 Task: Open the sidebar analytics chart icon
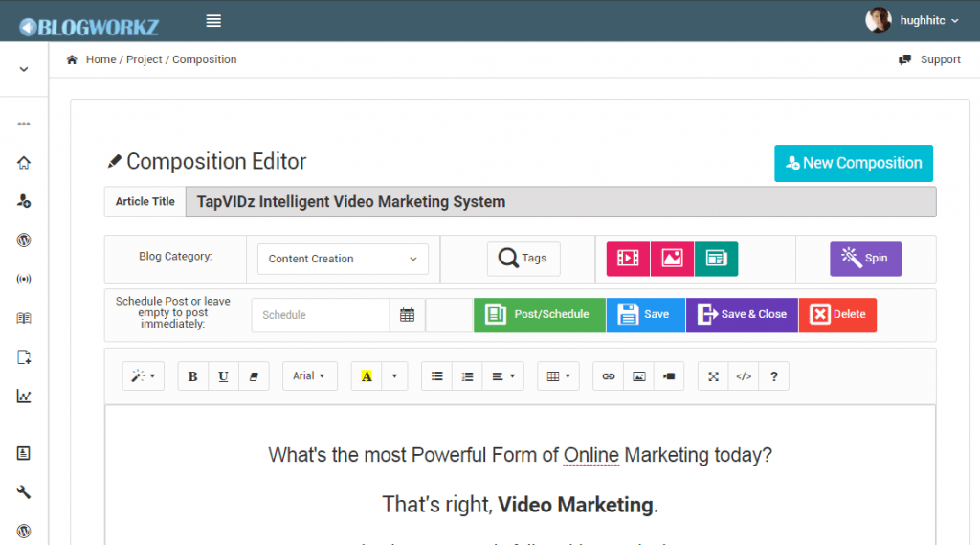coord(24,397)
